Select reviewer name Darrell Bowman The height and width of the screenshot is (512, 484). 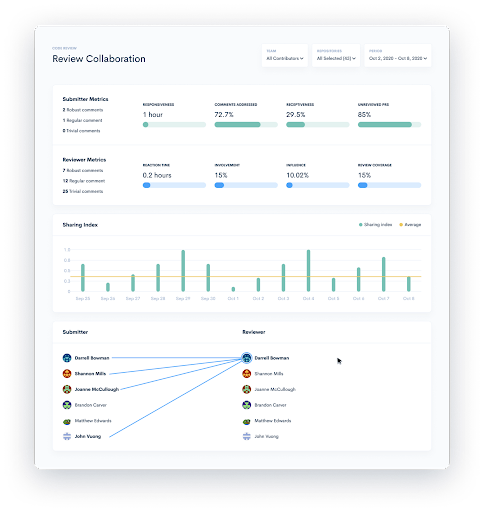pos(272,358)
